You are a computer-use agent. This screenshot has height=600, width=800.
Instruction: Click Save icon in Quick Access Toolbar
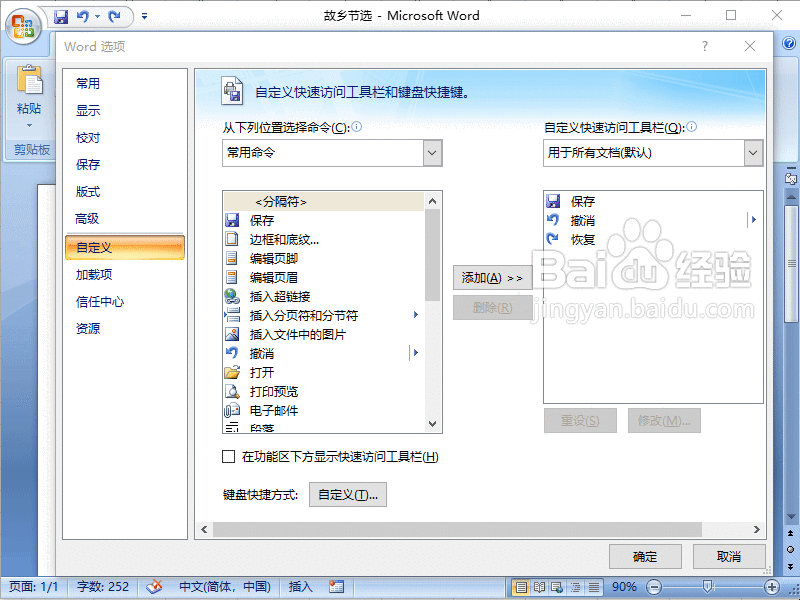(x=61, y=17)
